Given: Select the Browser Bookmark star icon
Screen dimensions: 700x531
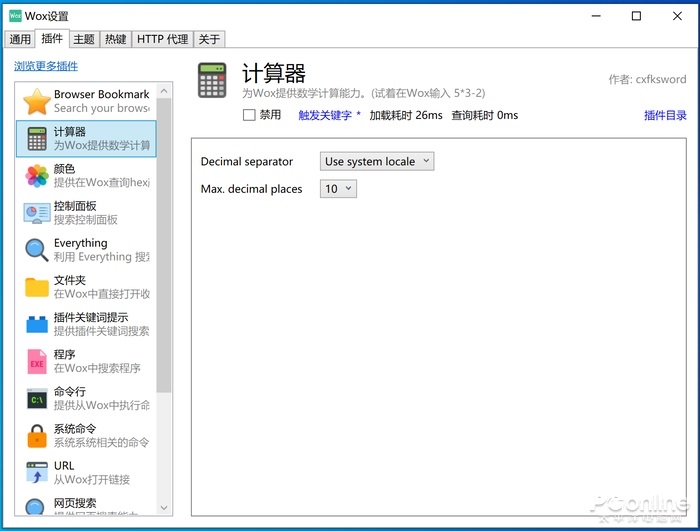Looking at the screenshot, I should click(37, 101).
